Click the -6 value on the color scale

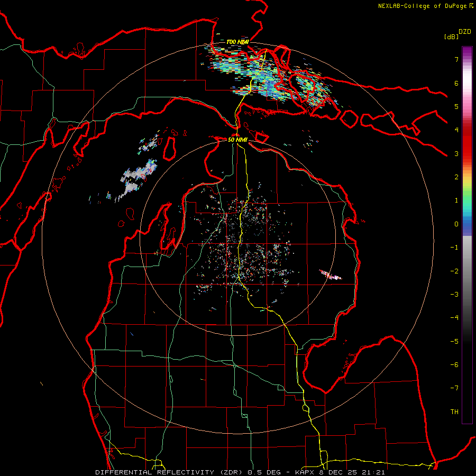pos(454,365)
